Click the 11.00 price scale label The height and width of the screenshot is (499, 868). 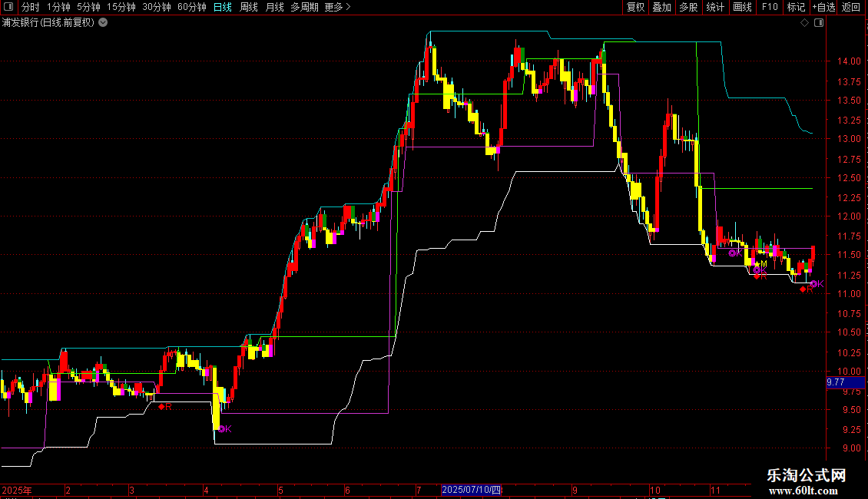tap(849, 294)
